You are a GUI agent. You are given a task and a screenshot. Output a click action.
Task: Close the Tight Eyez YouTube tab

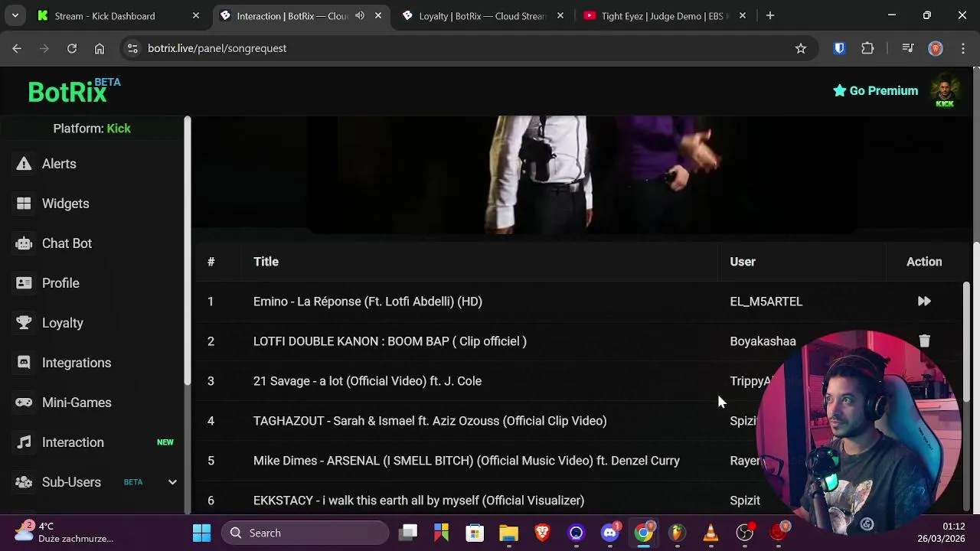pyautogui.click(x=743, y=16)
